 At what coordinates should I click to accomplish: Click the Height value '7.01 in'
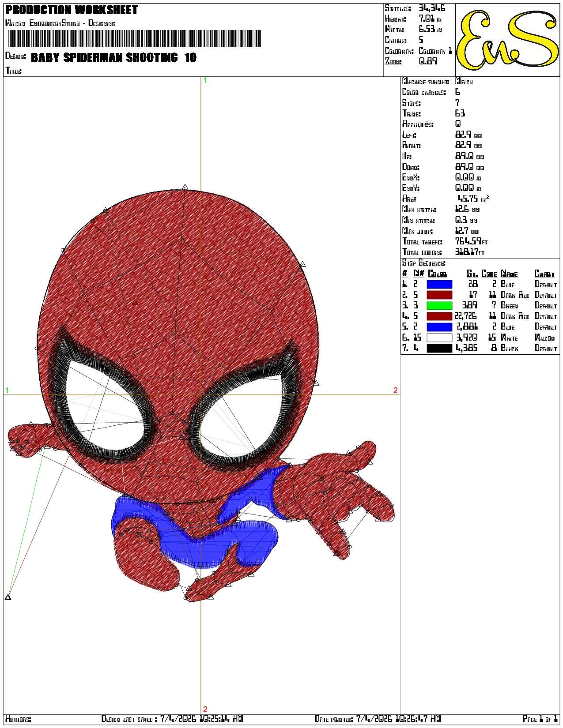[x=430, y=19]
